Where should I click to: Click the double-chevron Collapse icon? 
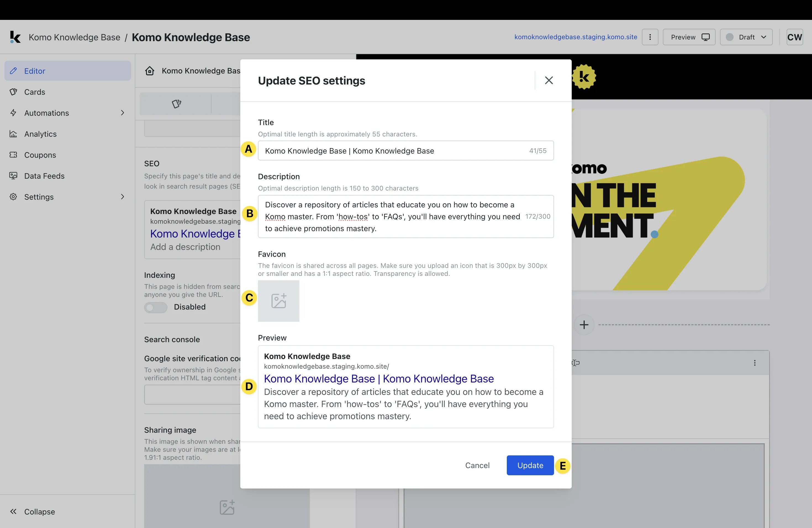(x=13, y=511)
